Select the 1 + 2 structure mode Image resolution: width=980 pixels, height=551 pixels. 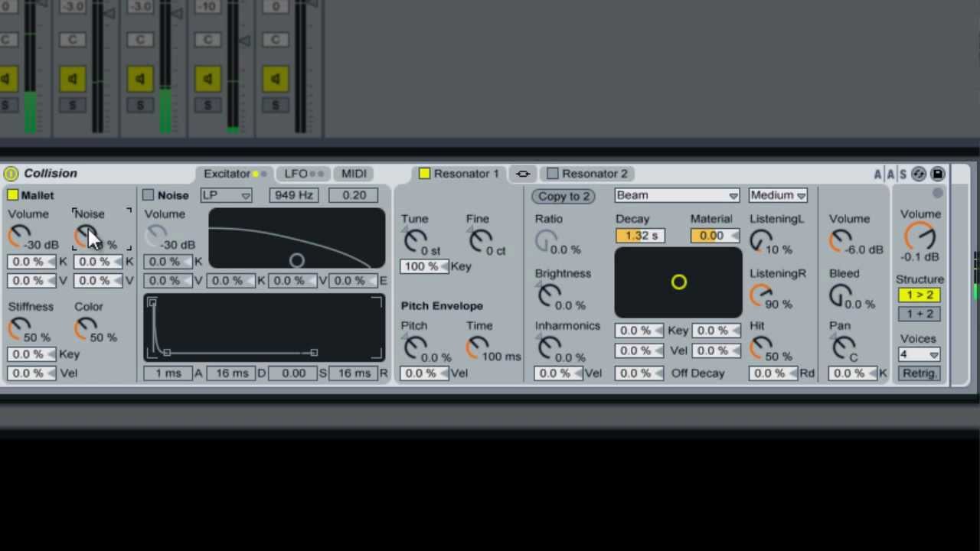[920, 314]
